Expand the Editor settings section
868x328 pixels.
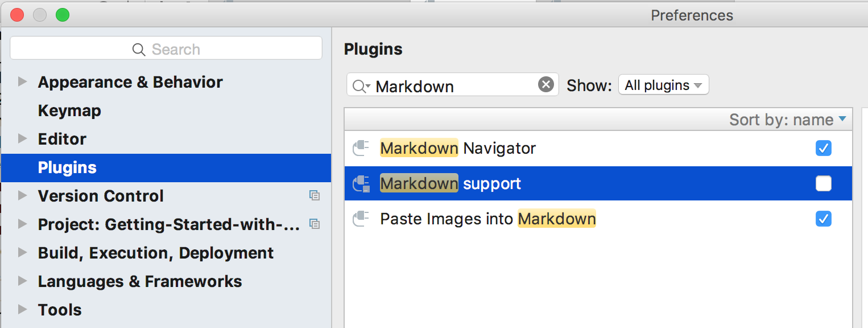pos(23,139)
